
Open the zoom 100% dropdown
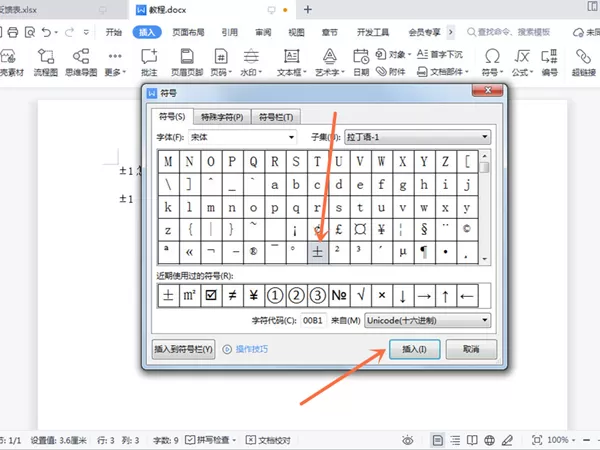pyautogui.click(x=561, y=440)
